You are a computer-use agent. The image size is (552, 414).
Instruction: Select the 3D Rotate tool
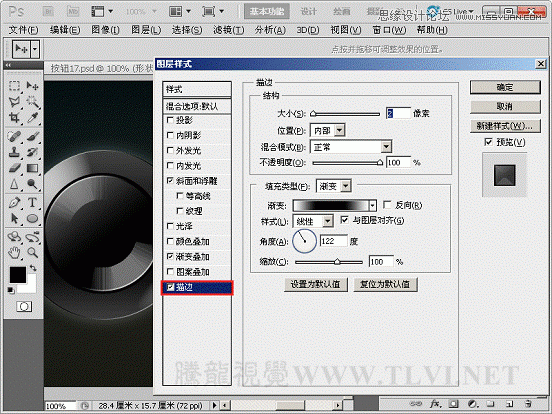tap(14, 237)
